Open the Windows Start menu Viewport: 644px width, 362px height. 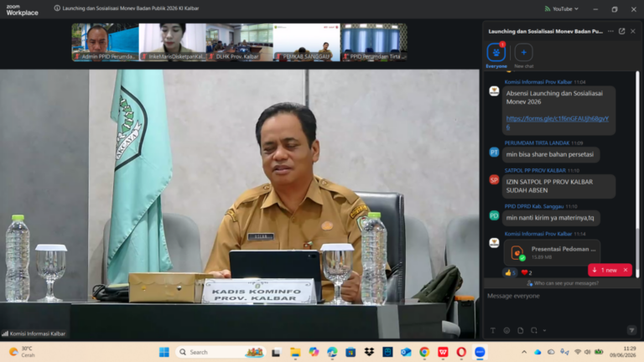[164, 352]
